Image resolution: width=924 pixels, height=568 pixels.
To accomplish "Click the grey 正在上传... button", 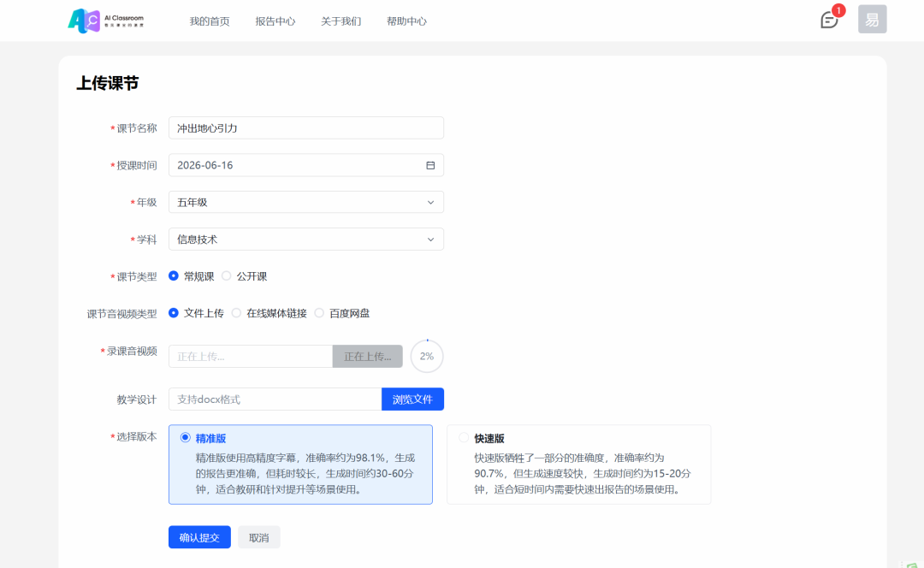I will coord(368,357).
